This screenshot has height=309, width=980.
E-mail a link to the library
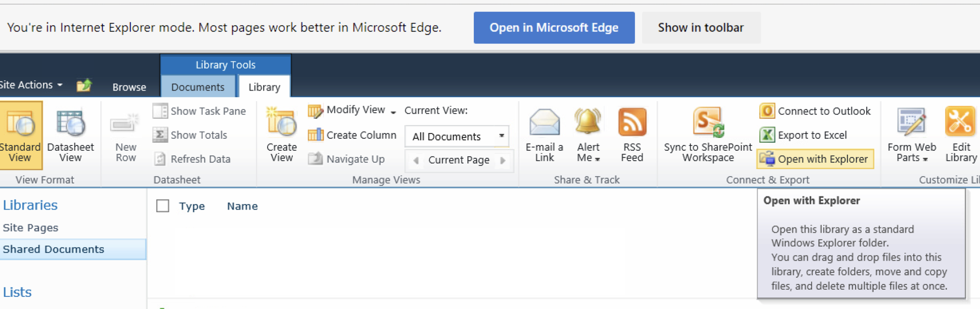point(544,135)
